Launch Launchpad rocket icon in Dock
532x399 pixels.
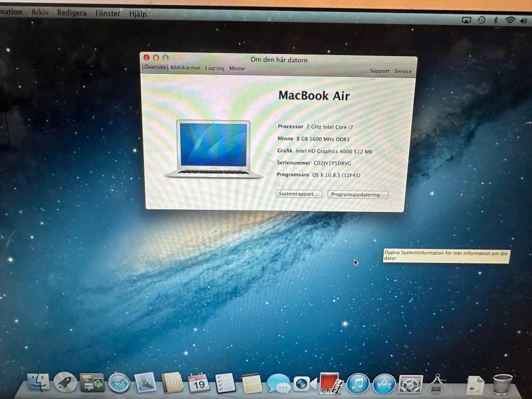(65, 382)
